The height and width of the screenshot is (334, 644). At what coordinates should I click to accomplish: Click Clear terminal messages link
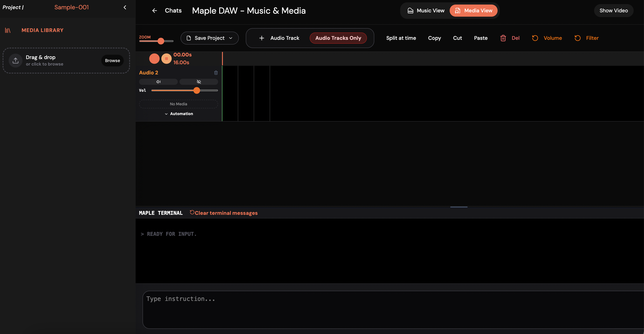(x=224, y=213)
